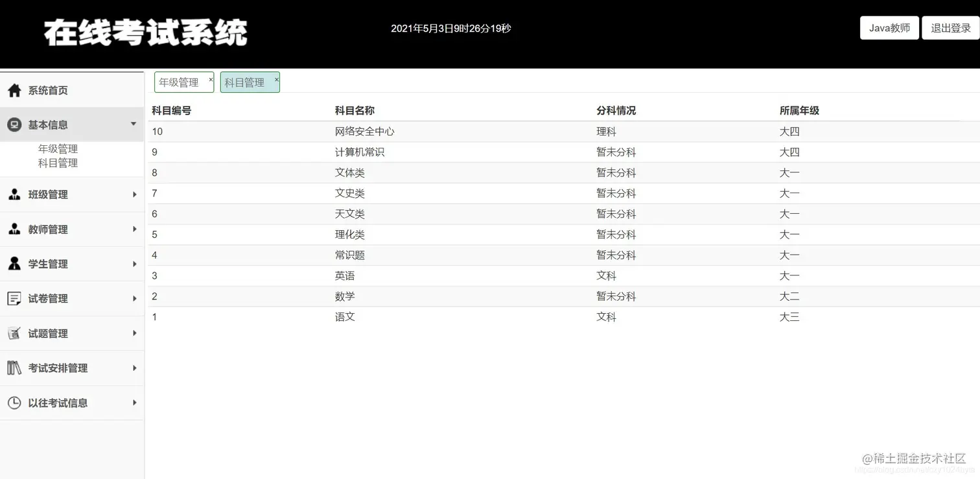Expand the 试题管理 arrow
Image resolution: width=980 pixels, height=479 pixels.
point(134,333)
